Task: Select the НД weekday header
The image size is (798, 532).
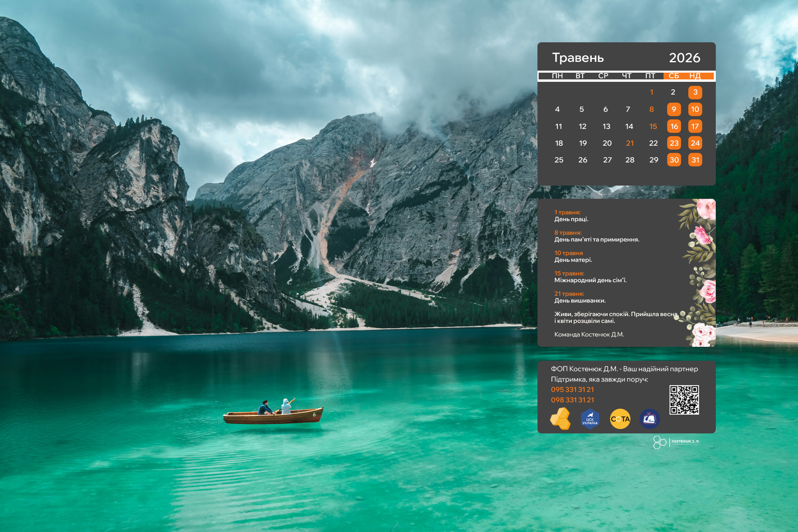Action: point(695,76)
